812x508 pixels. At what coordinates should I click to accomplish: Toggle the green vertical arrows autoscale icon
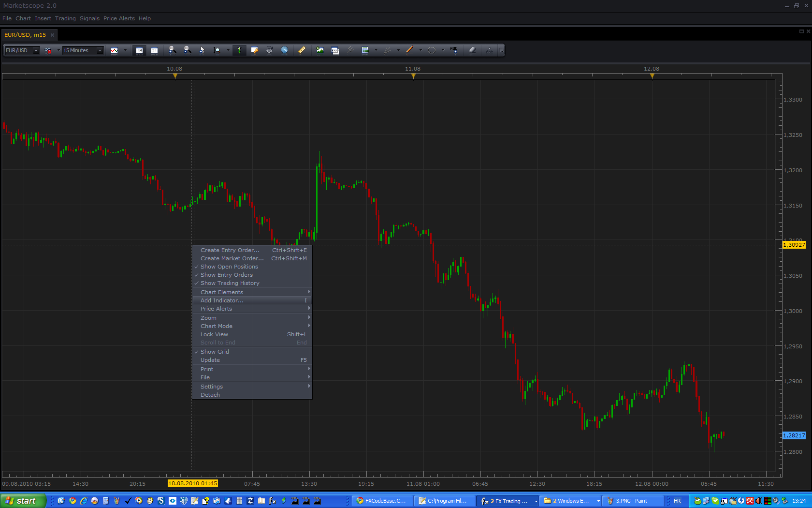tap(239, 50)
